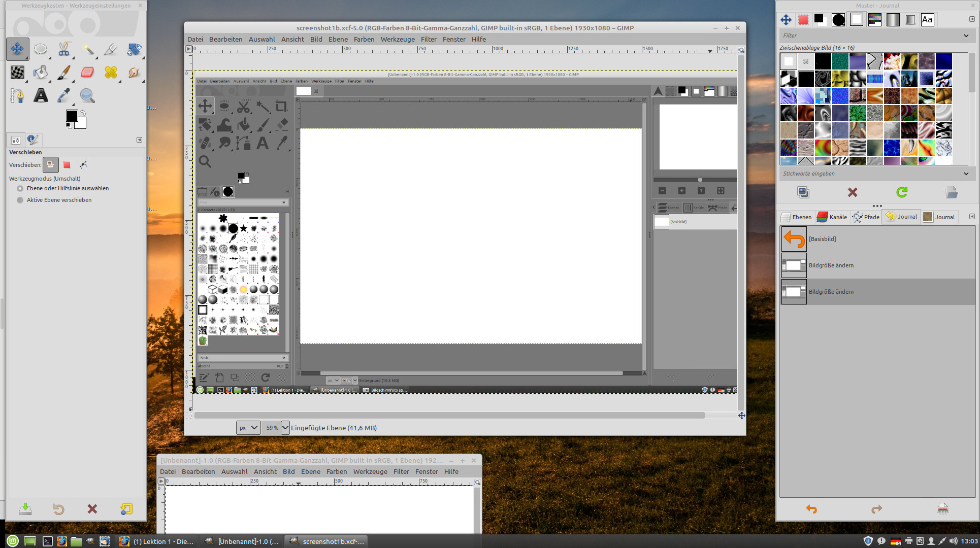
Task: Toggle move selection mode button
Action: (x=67, y=165)
